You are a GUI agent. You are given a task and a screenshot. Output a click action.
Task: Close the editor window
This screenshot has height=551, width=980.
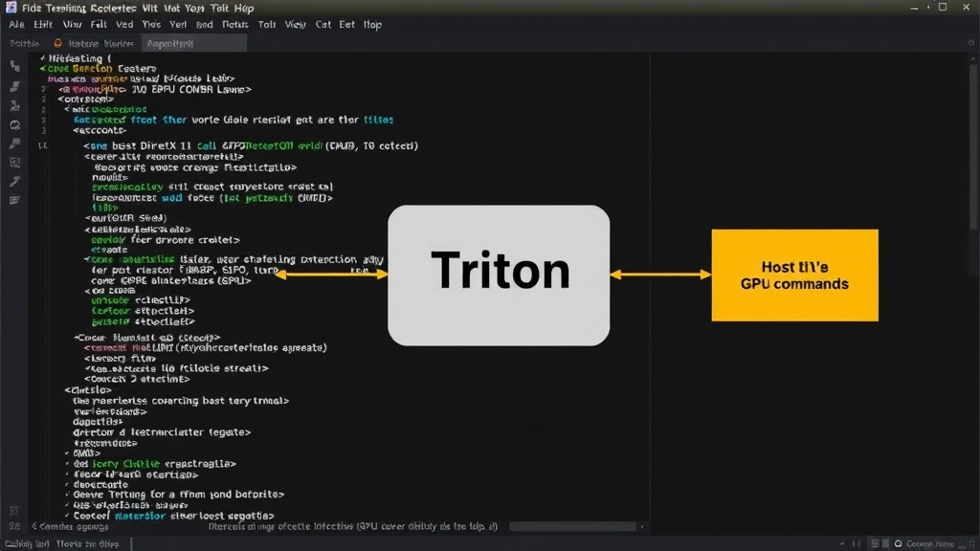[x=967, y=8]
